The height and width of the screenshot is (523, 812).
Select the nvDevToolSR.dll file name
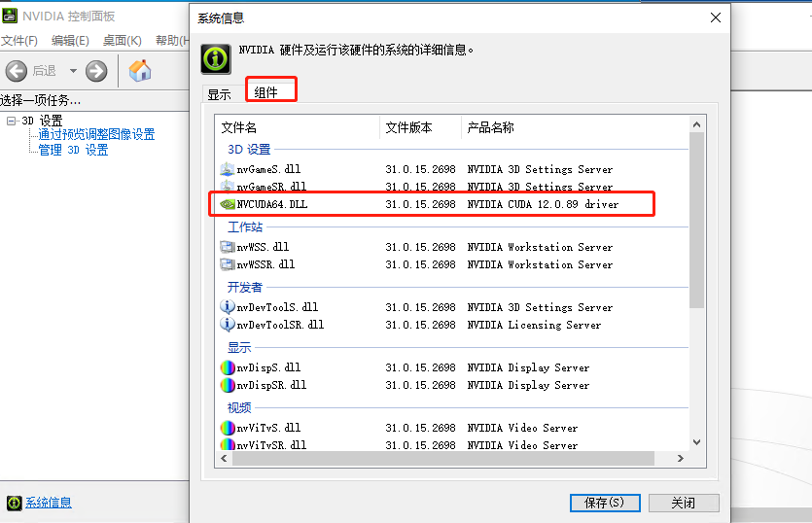click(280, 325)
